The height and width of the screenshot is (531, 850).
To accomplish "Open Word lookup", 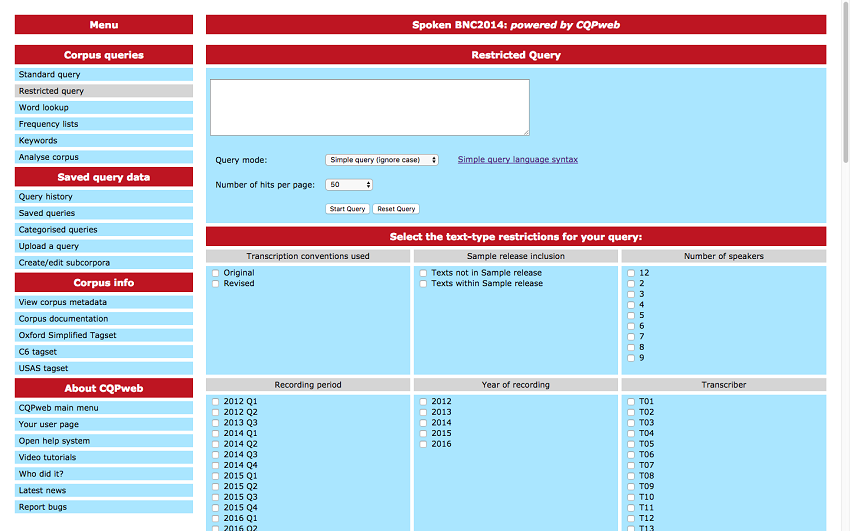I will coord(104,107).
